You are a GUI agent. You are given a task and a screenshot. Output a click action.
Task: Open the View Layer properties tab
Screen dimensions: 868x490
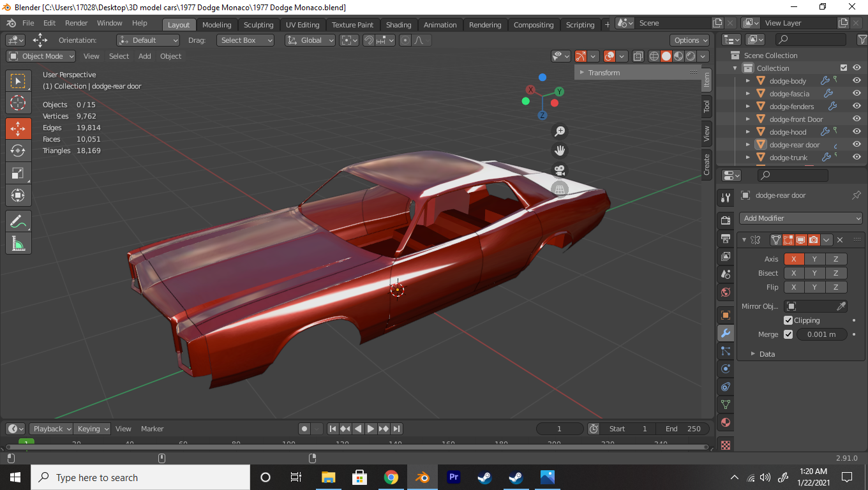coord(726,256)
